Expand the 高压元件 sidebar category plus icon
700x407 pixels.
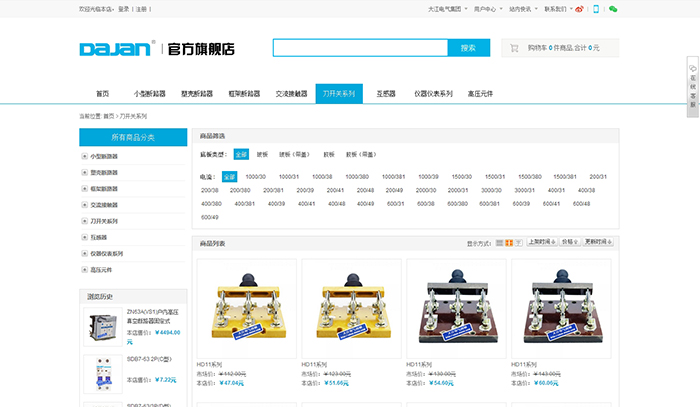point(84,270)
